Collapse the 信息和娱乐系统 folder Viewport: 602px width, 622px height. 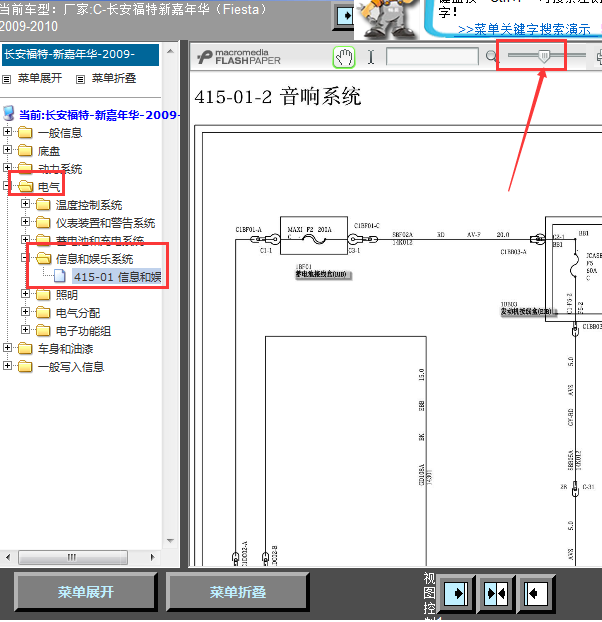(25, 257)
